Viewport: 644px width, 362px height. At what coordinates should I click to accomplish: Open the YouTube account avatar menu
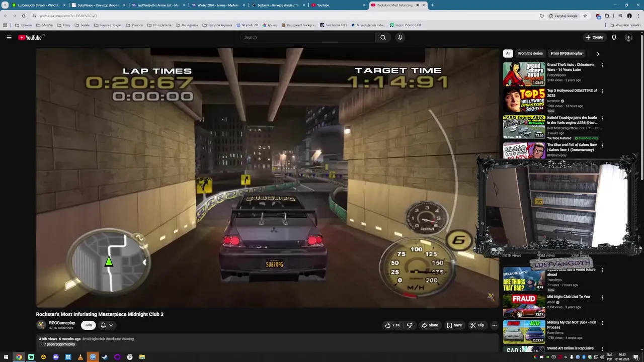point(628,37)
